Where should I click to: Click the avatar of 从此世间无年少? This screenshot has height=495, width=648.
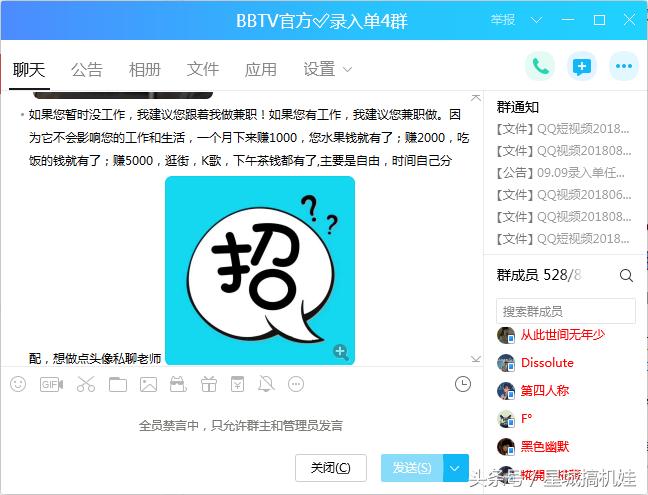(506, 335)
